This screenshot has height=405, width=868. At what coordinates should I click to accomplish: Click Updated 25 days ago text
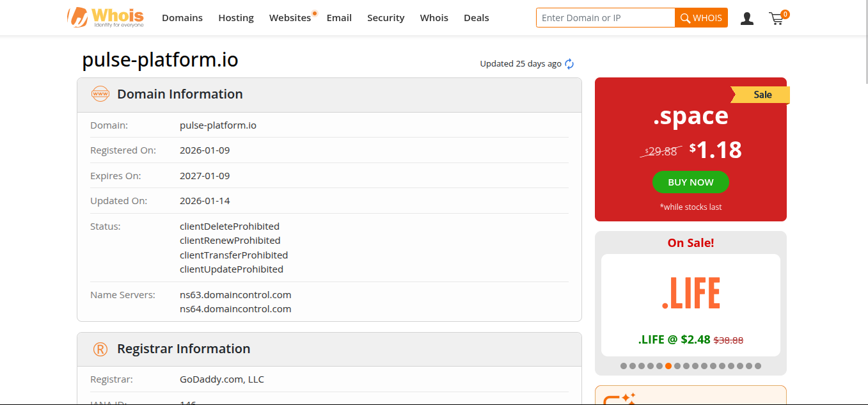click(521, 64)
